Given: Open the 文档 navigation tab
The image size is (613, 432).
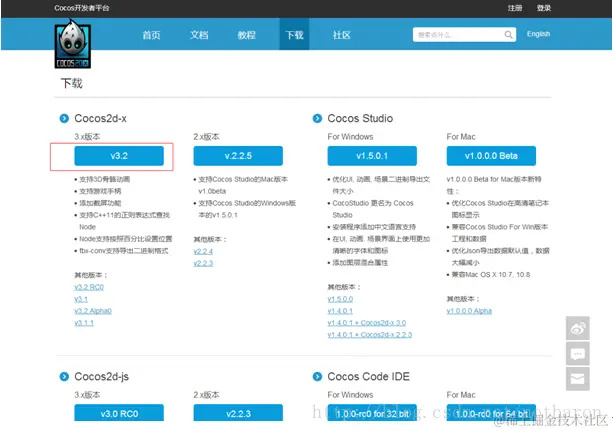Looking at the screenshot, I should click(199, 35).
